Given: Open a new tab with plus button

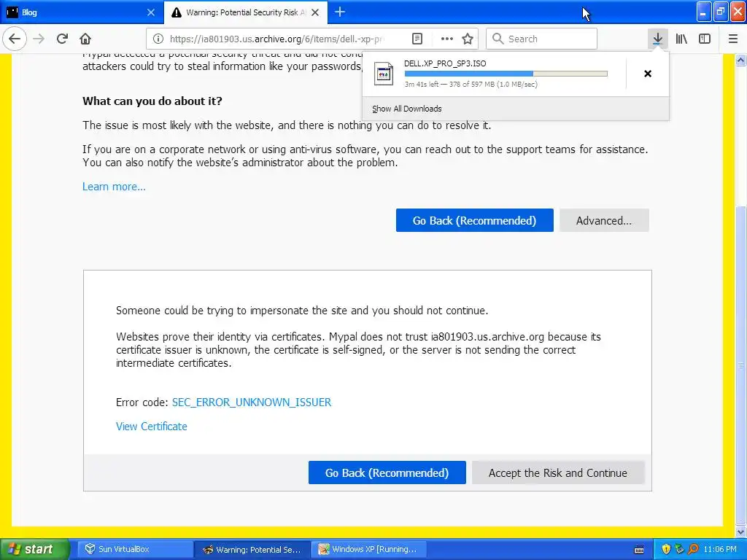Looking at the screenshot, I should point(340,12).
